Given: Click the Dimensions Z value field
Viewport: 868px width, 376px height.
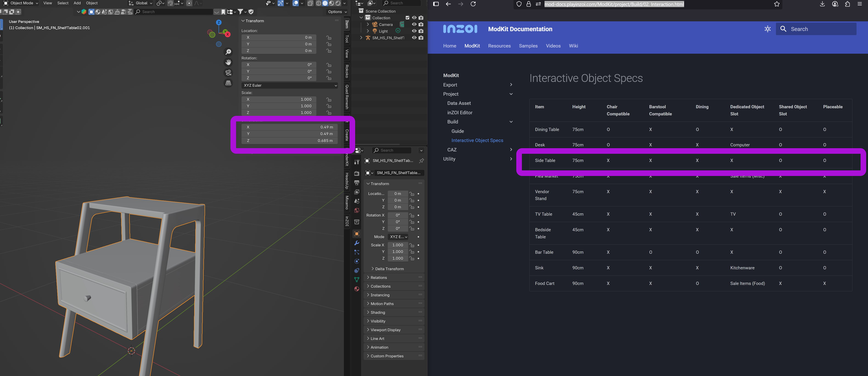Looking at the screenshot, I should coord(289,141).
